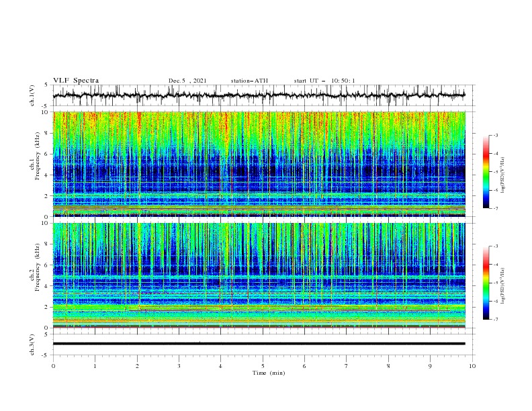
Task: Click the date text "Dec.5 , 2021"
Action: [x=187, y=81]
